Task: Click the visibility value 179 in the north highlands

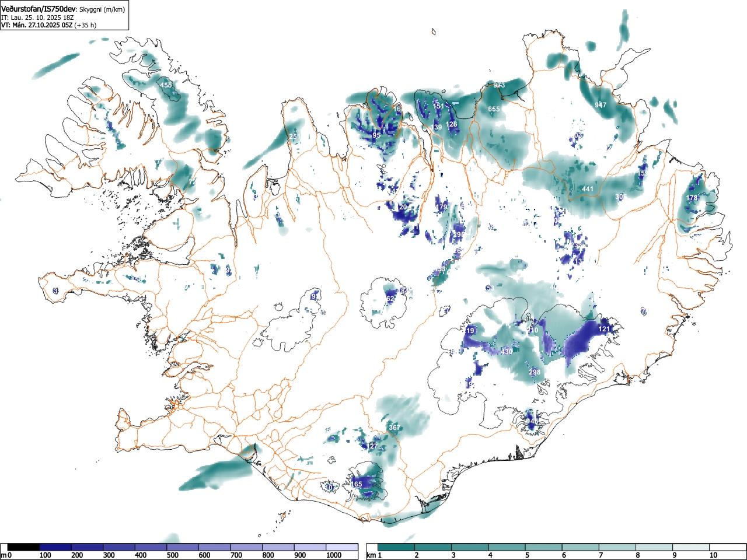Action: pyautogui.click(x=441, y=207)
